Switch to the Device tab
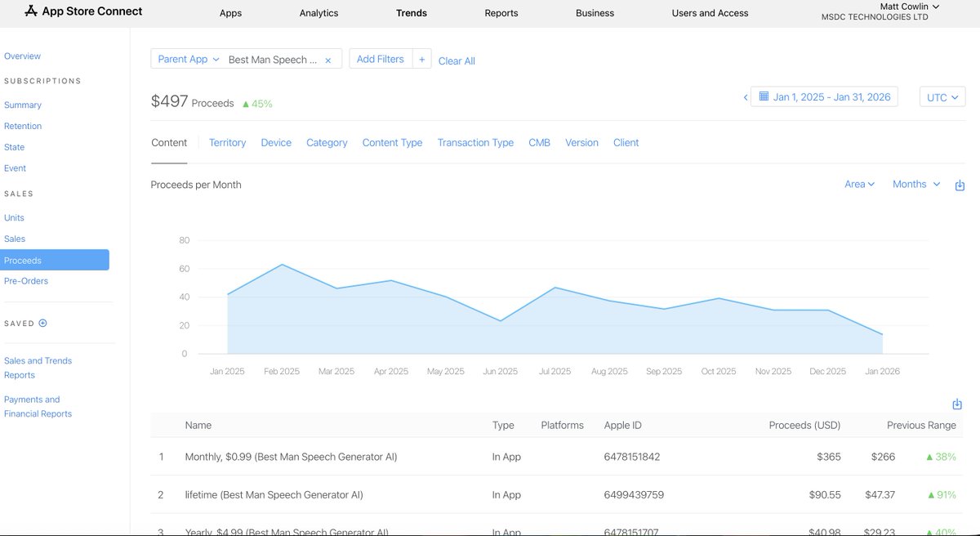 (276, 142)
